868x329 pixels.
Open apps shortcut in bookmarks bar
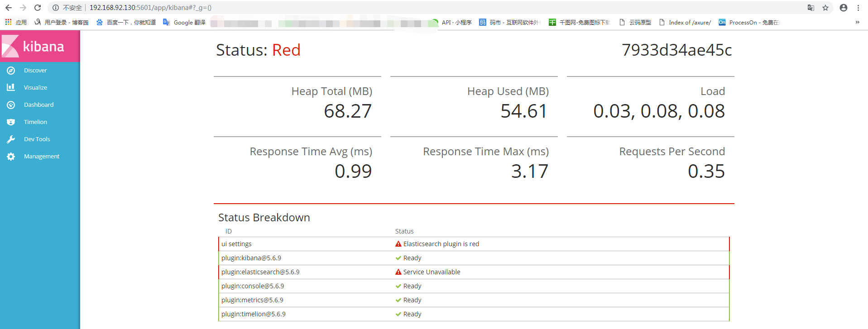pos(16,22)
